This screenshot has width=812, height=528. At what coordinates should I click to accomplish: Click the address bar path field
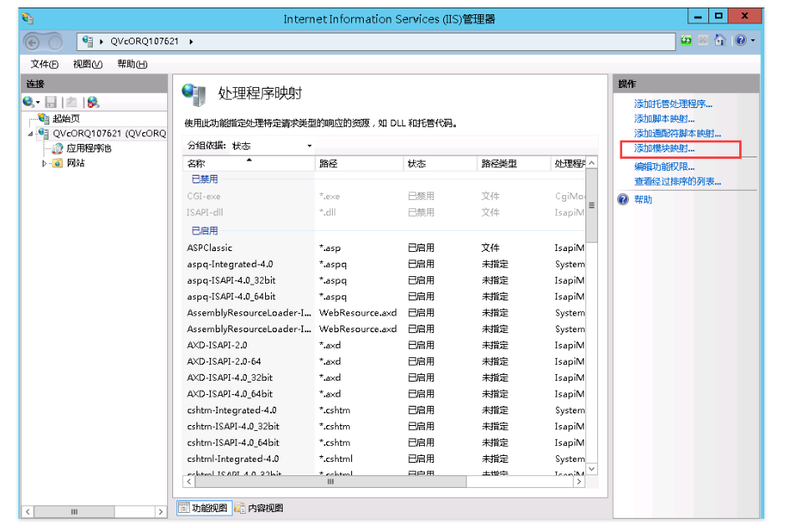376,42
